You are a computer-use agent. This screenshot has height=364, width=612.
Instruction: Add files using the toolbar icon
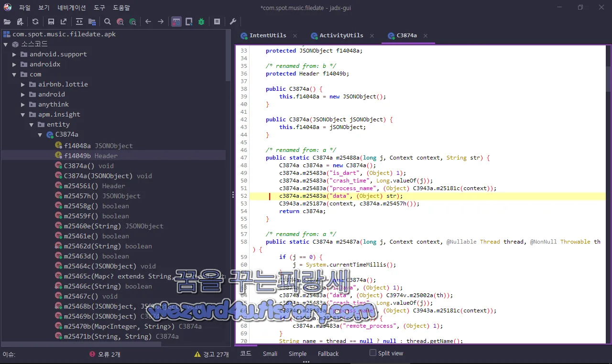(20, 21)
